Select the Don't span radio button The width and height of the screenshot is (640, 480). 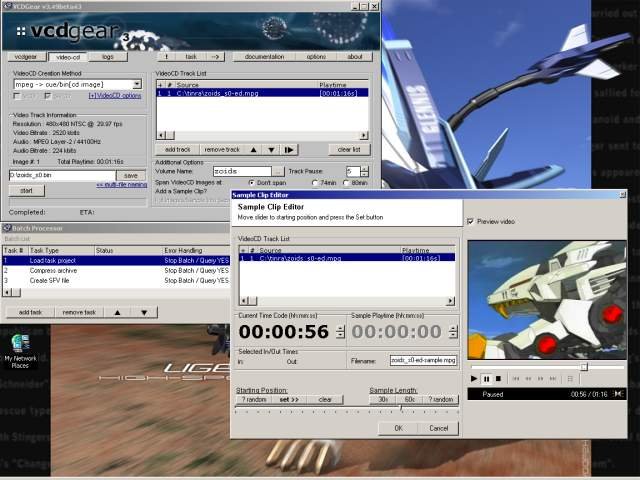[x=251, y=183]
